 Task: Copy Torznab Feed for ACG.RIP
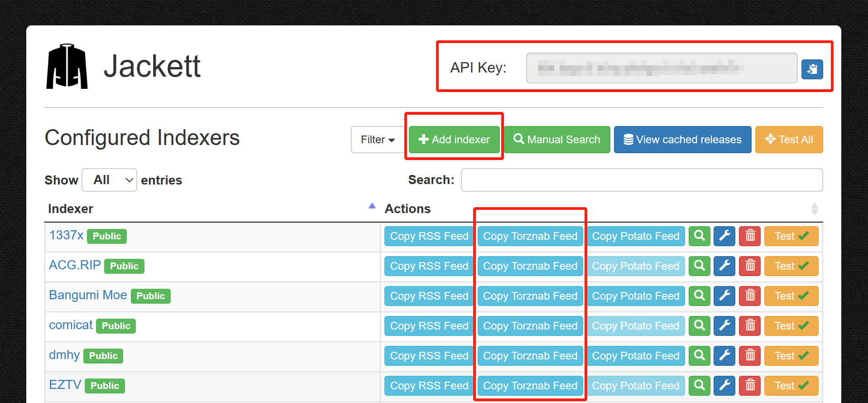pyautogui.click(x=530, y=266)
